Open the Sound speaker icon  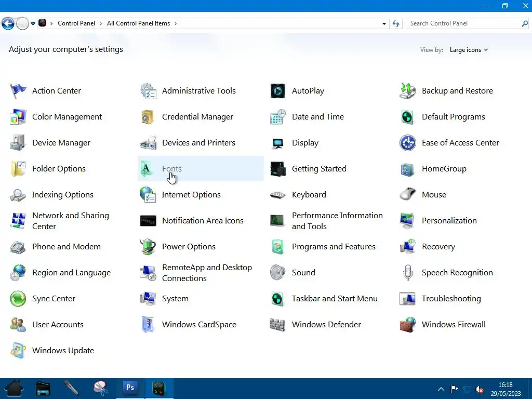[x=278, y=272]
